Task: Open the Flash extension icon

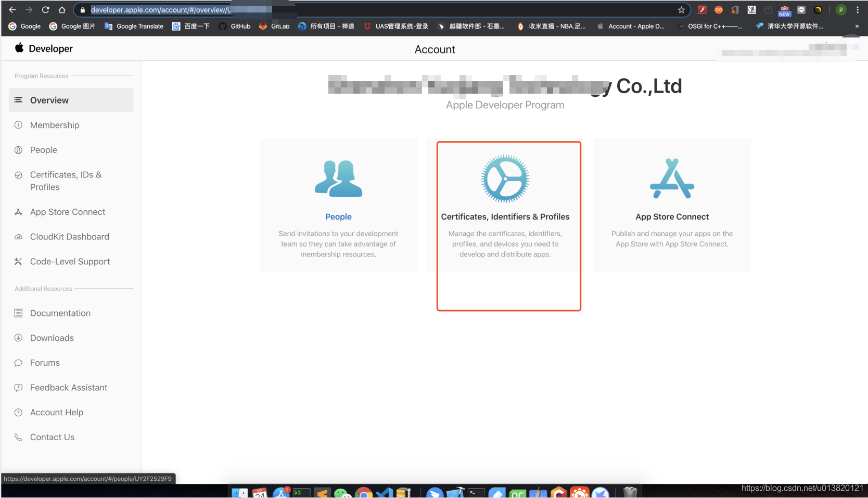Action: click(702, 10)
